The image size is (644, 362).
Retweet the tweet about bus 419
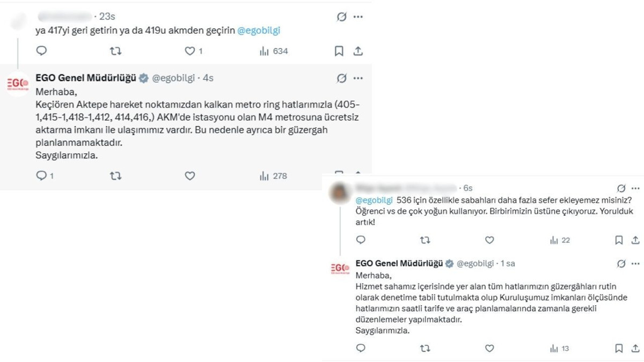tap(115, 51)
